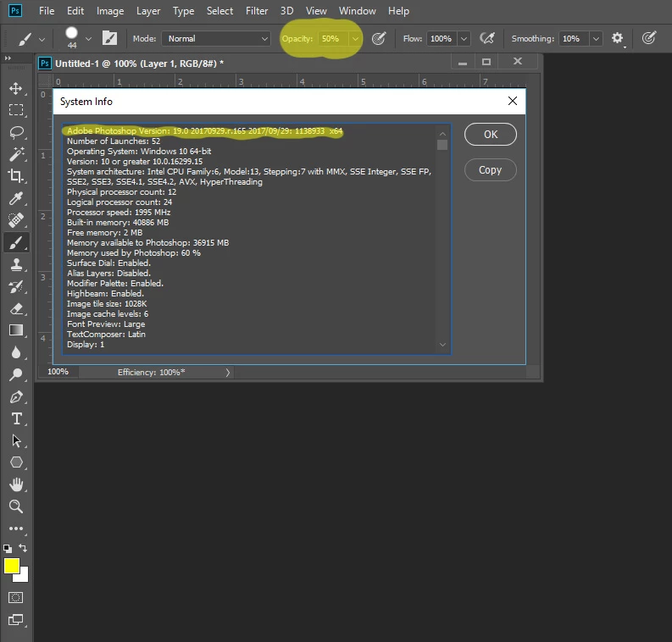Screen dimensions: 672x642
Task: Expand the tool preset picker arrow
Action: coord(42,40)
